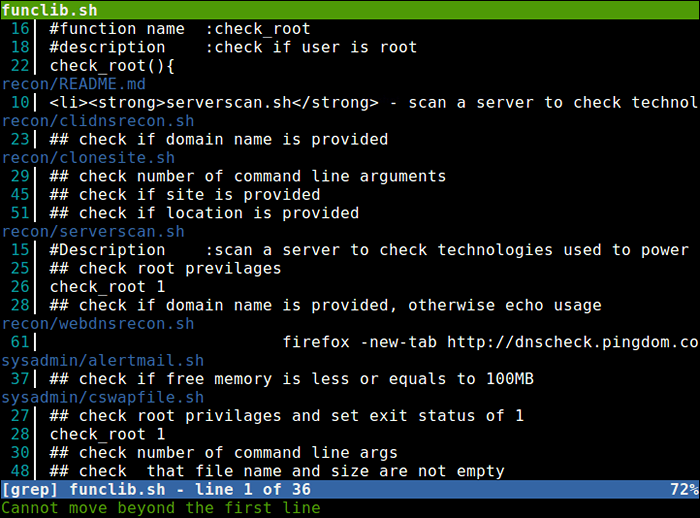Select line 22 containing check_root(){

point(112,66)
